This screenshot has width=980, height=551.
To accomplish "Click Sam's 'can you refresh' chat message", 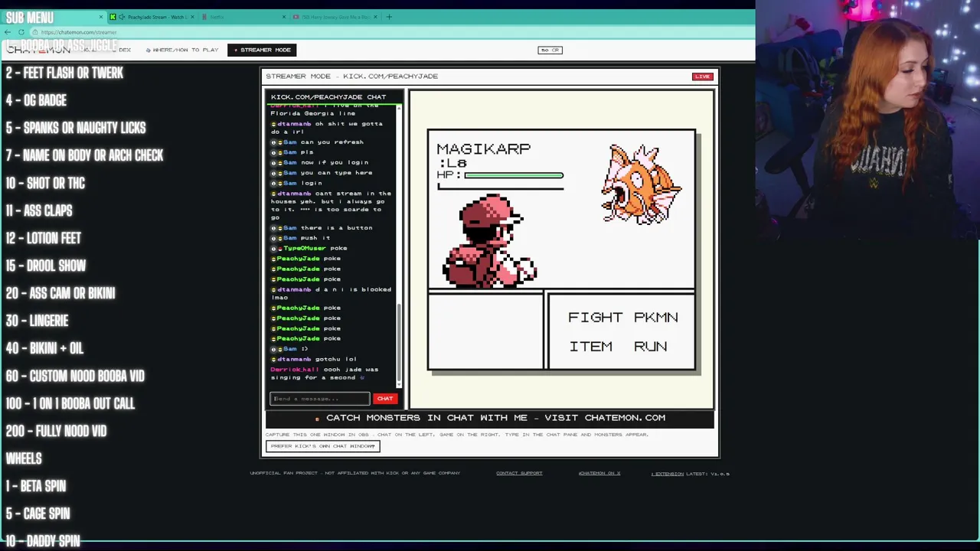I will 317,142.
